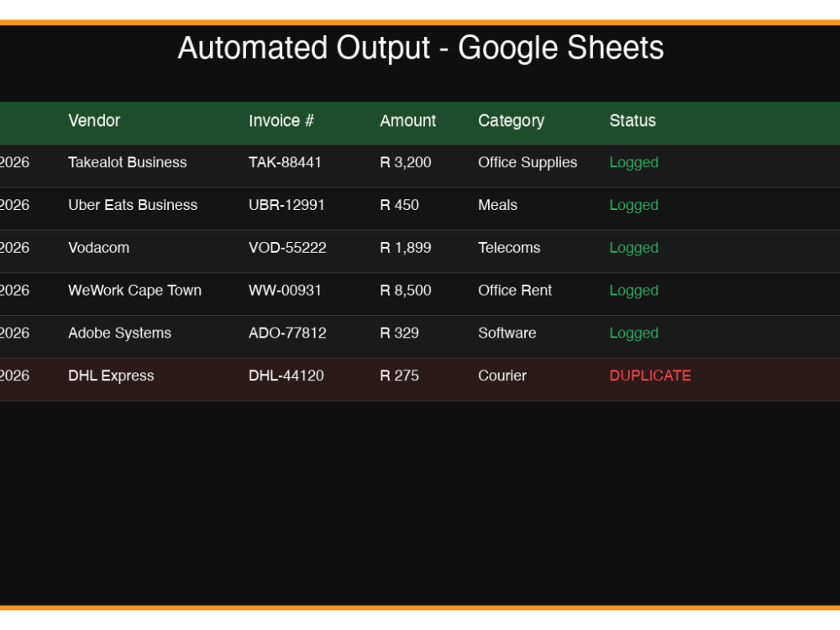Click the amount R 275

[x=399, y=375]
